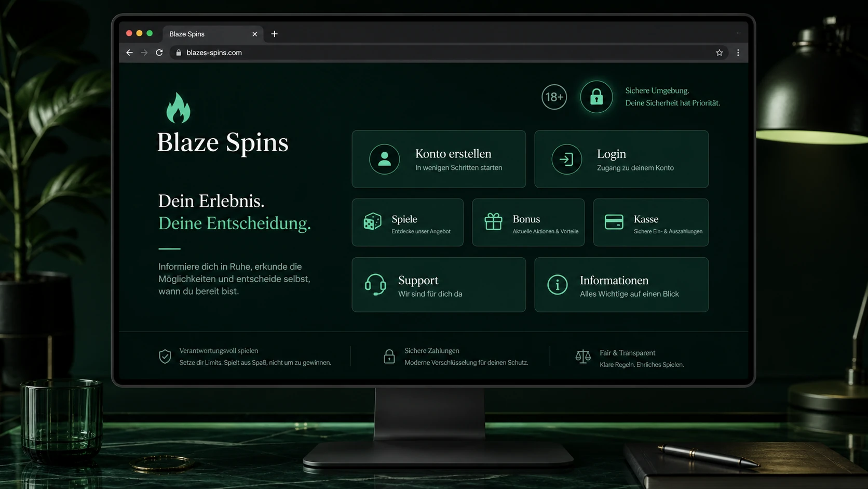868x489 pixels.
Task: Click the scales icon beside Fair & Transparent
Action: pos(583,356)
